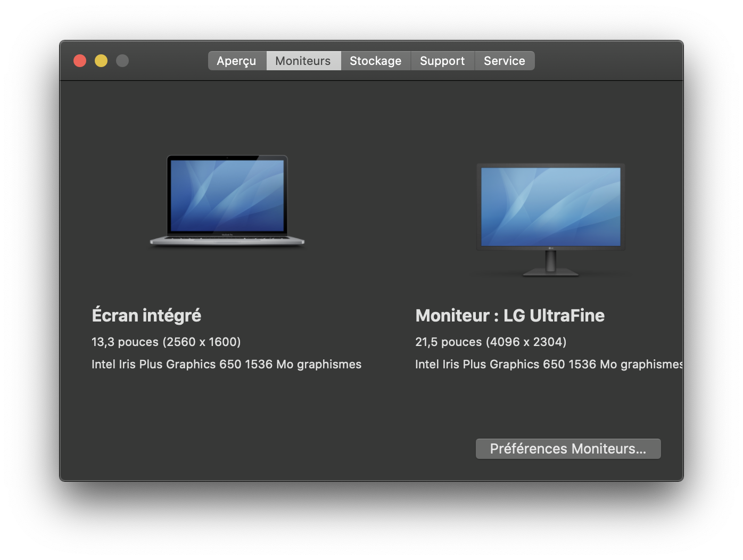Click the graphics card line under LG UltraFine

tap(549, 364)
